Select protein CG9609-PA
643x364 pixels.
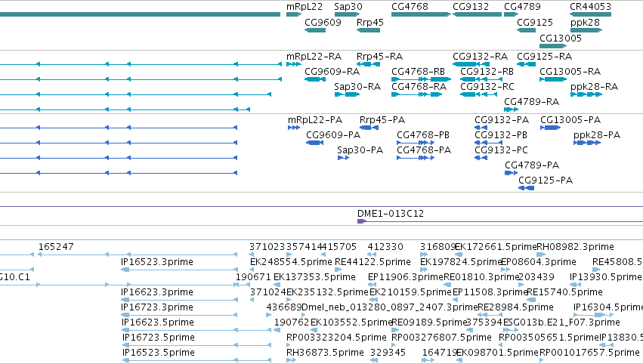333,135
